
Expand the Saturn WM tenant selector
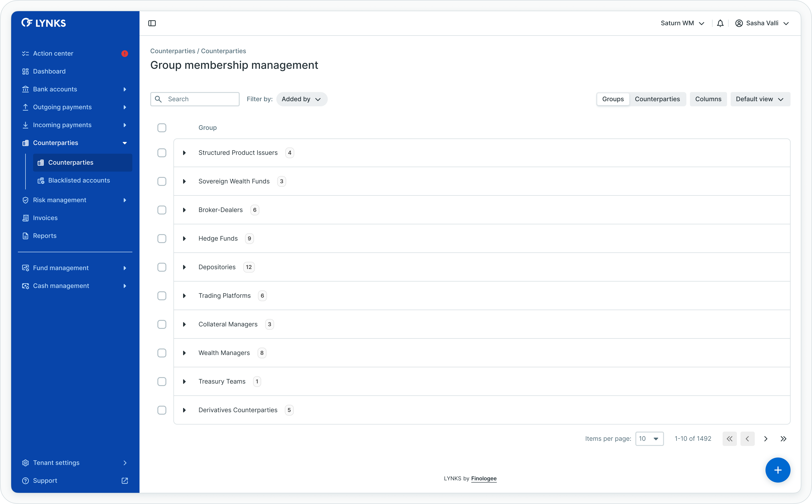click(x=682, y=23)
